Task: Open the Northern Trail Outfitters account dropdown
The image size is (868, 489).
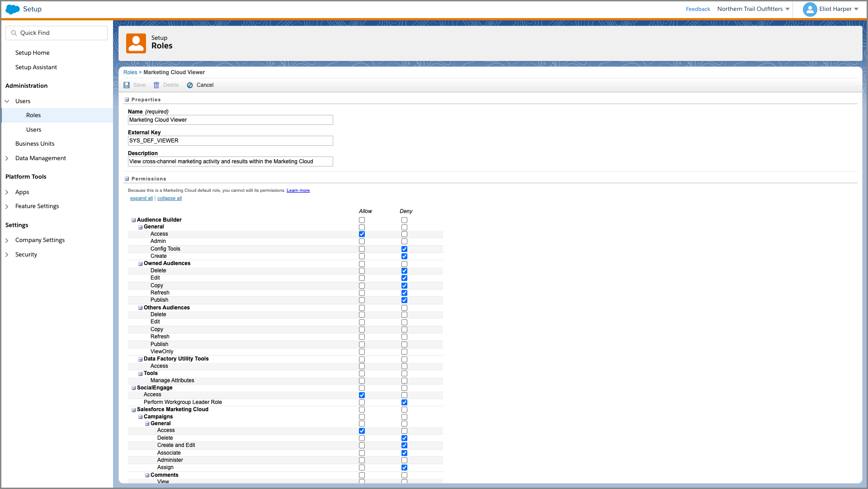Action: pos(788,9)
